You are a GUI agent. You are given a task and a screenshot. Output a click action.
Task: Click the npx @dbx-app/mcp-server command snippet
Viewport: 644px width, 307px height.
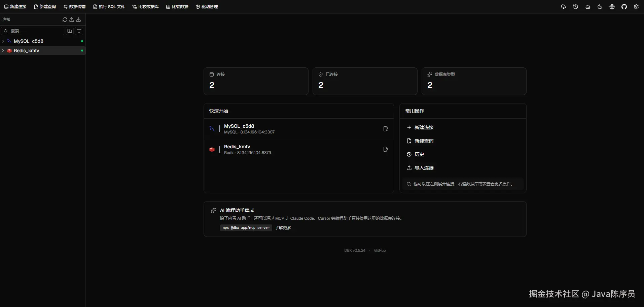coord(246,228)
